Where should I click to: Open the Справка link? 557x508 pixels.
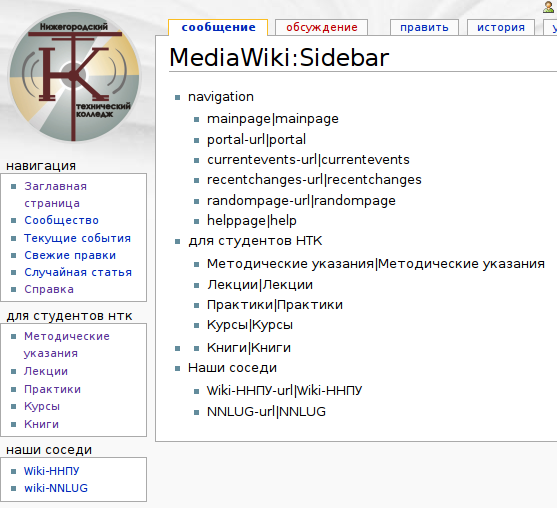pos(49,289)
